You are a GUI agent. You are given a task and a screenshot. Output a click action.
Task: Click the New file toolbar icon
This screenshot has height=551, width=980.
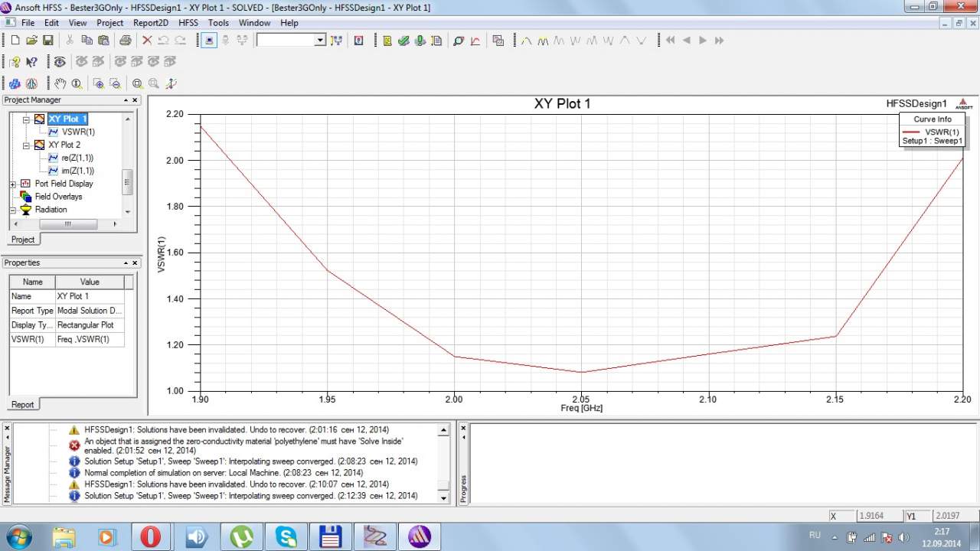point(15,41)
